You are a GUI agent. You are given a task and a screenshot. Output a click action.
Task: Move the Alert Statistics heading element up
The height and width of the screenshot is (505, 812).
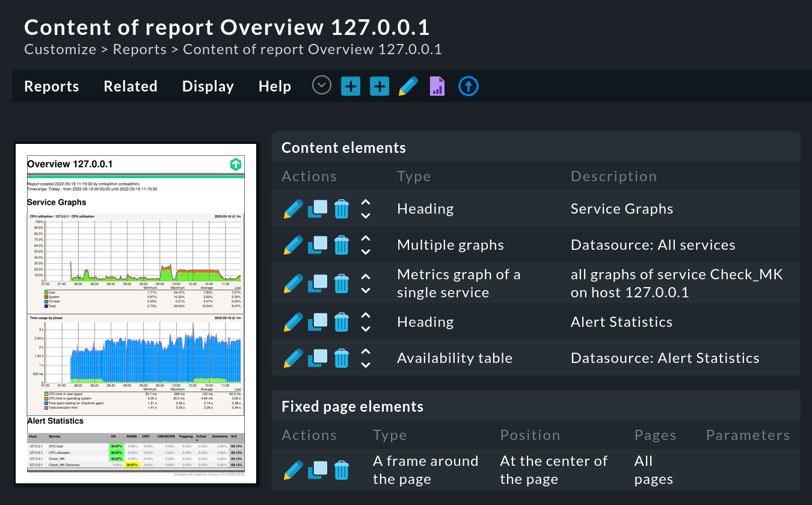pyautogui.click(x=366, y=317)
